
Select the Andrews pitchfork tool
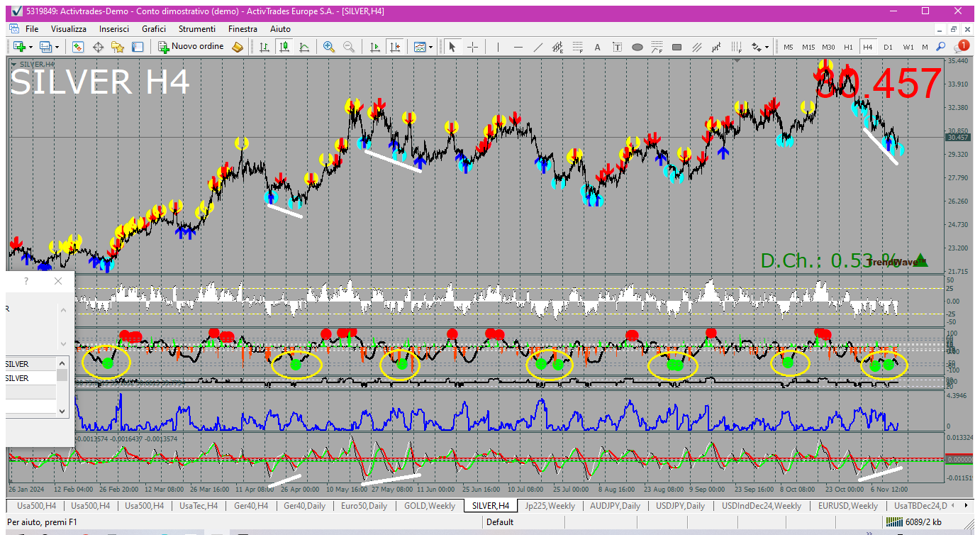(717, 47)
